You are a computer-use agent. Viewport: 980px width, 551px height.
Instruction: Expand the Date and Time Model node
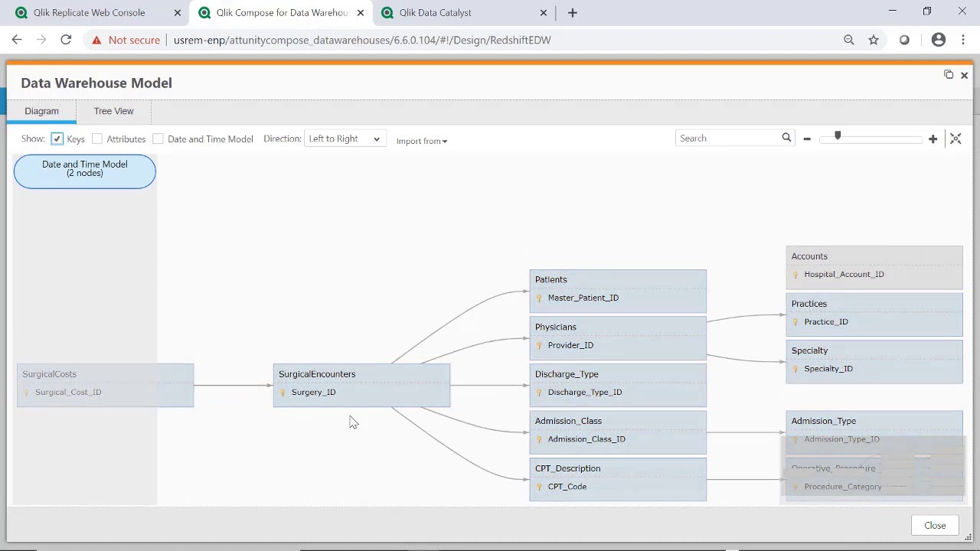[84, 171]
